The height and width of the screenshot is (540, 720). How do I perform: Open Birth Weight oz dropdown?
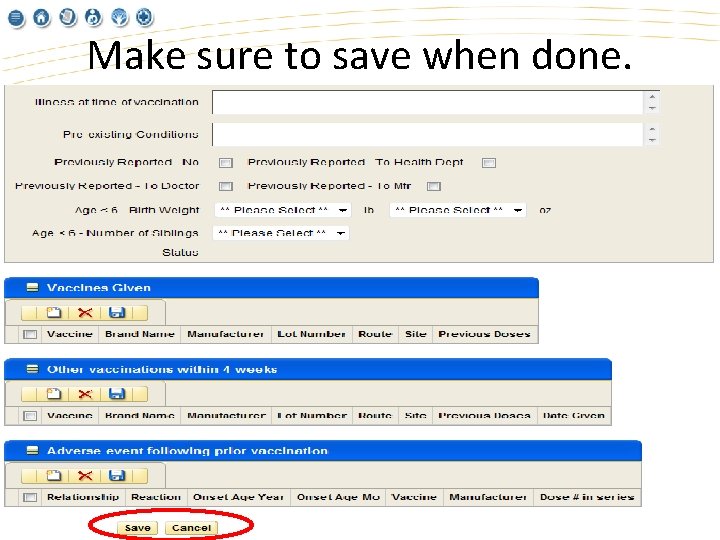click(458, 210)
